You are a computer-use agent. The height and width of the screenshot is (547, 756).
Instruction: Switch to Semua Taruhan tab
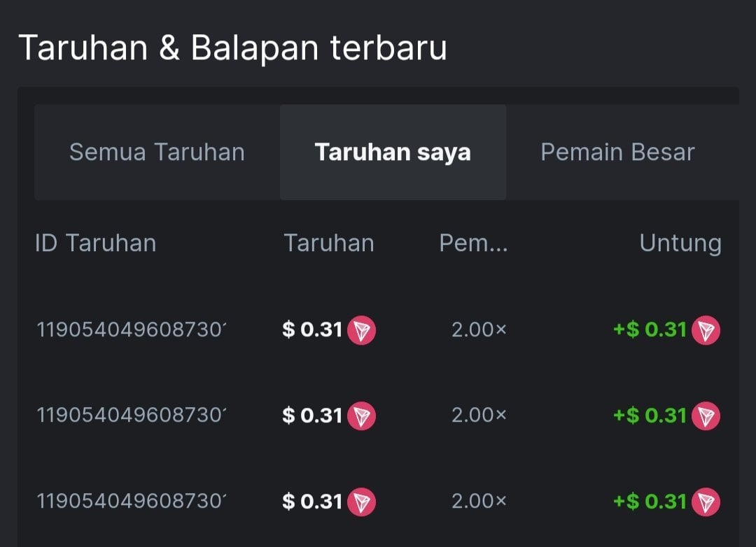(157, 152)
